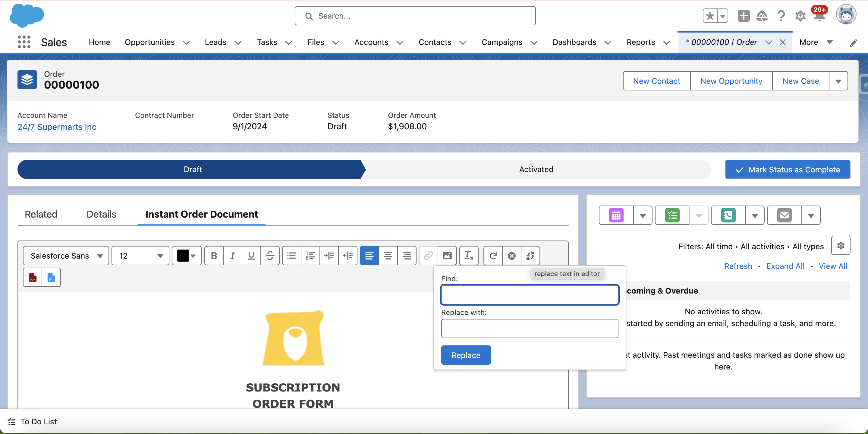Toggle bold formatting in the editor
868x434 pixels.
[x=214, y=256]
